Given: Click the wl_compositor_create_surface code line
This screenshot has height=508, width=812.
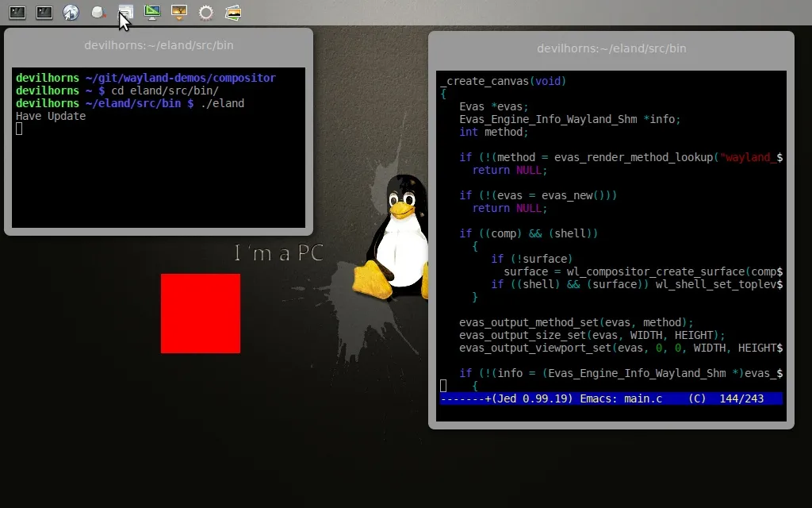Looking at the screenshot, I should (x=642, y=271).
